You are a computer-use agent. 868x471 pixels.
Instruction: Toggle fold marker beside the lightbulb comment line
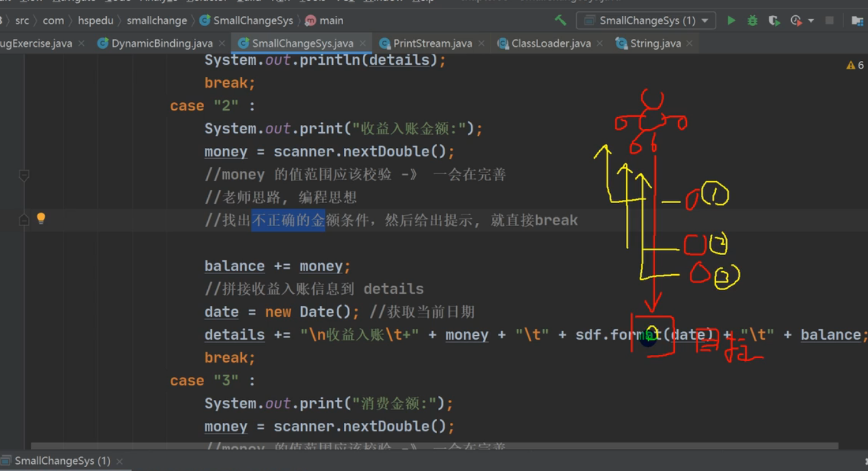(x=24, y=220)
